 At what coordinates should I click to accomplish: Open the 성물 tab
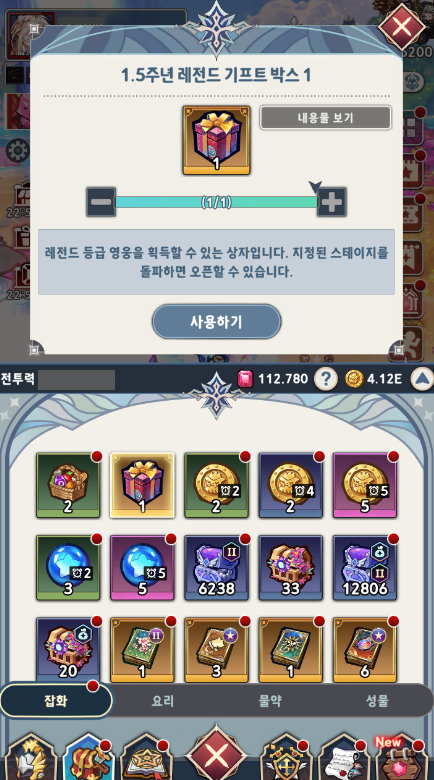click(x=377, y=701)
